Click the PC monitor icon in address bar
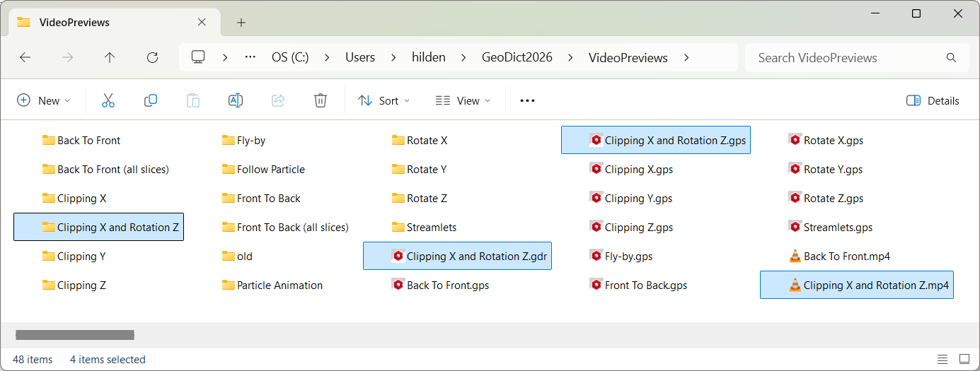Screen dimensions: 980x371 tap(198, 57)
